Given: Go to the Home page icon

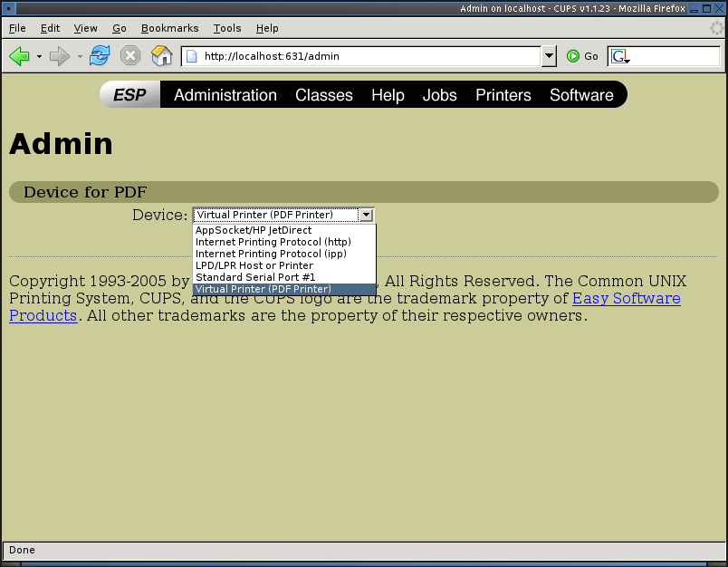Looking at the screenshot, I should tap(161, 56).
